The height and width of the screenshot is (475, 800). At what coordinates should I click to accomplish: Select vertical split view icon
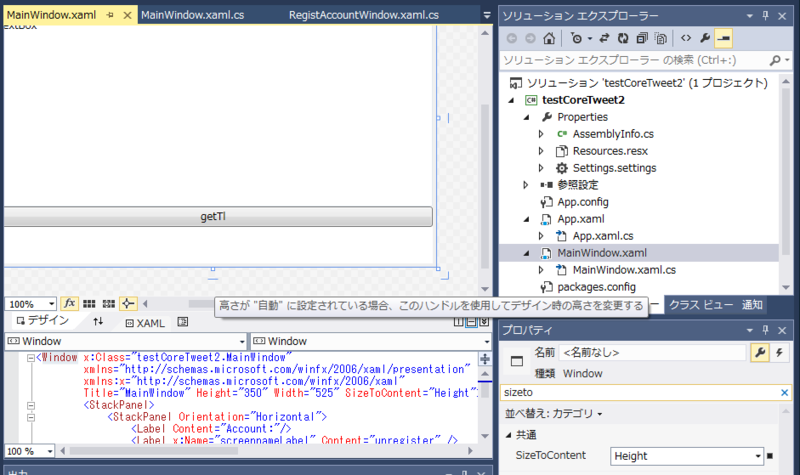coord(458,322)
